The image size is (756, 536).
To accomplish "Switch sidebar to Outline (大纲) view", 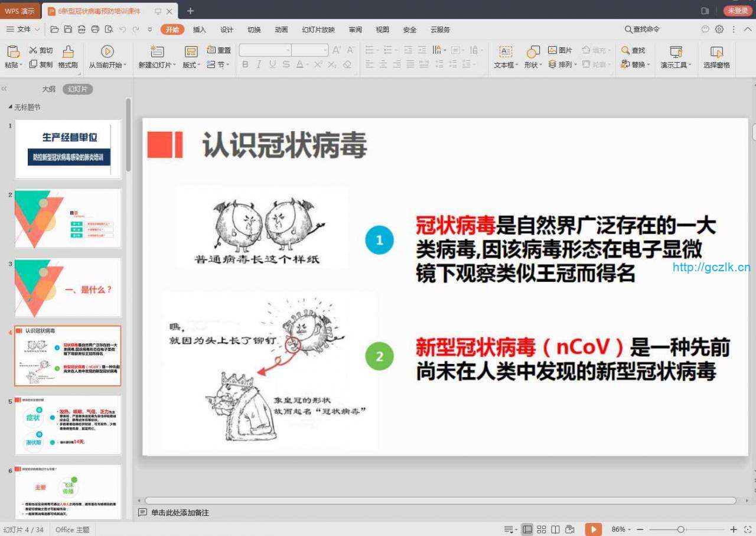I will coord(49,89).
